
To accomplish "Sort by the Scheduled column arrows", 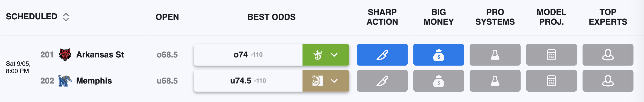I will (x=66, y=17).
